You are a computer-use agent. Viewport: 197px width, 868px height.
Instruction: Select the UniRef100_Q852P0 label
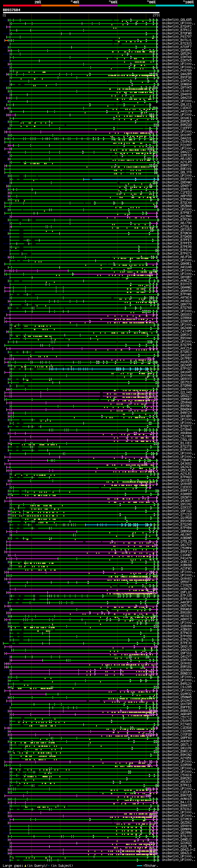coord(177,54)
